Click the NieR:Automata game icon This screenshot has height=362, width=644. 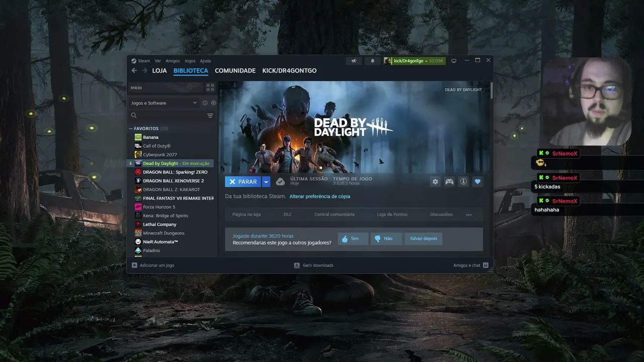point(138,242)
